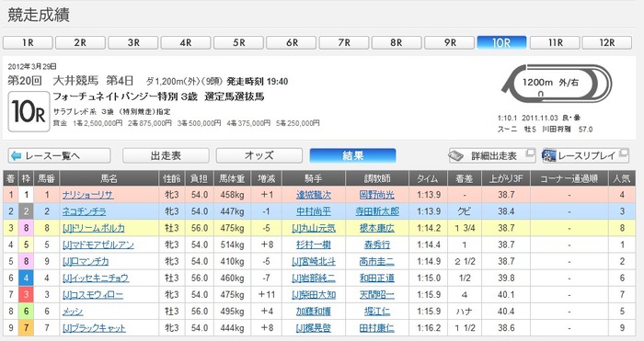Open the 出走表 page

pos(166,156)
